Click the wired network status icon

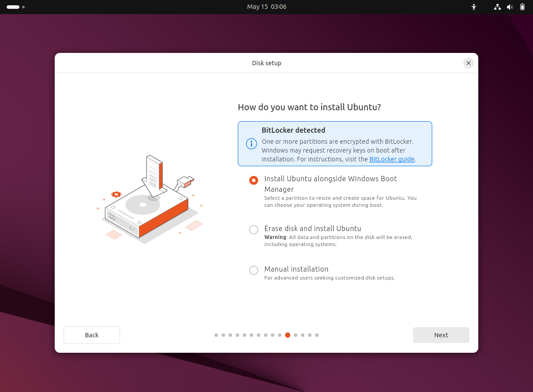pyautogui.click(x=498, y=7)
